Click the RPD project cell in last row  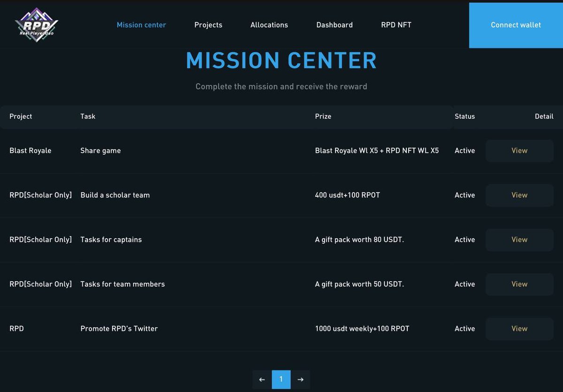pos(16,329)
